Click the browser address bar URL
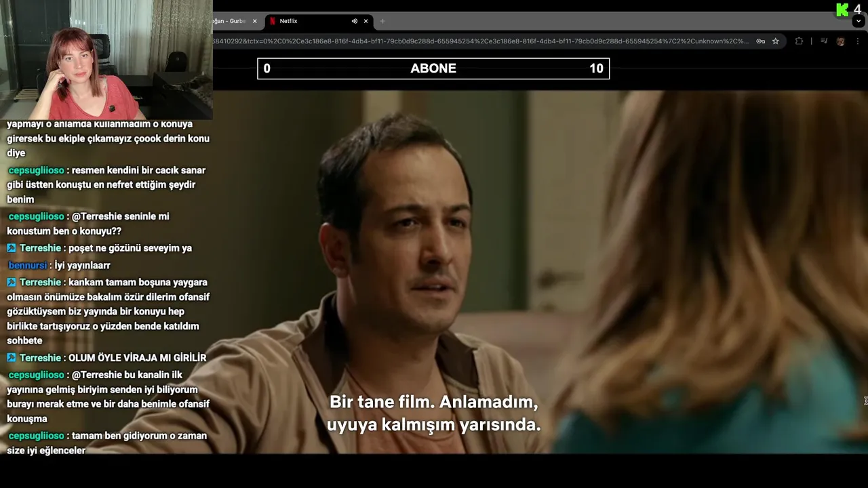This screenshot has height=488, width=868. [x=480, y=41]
